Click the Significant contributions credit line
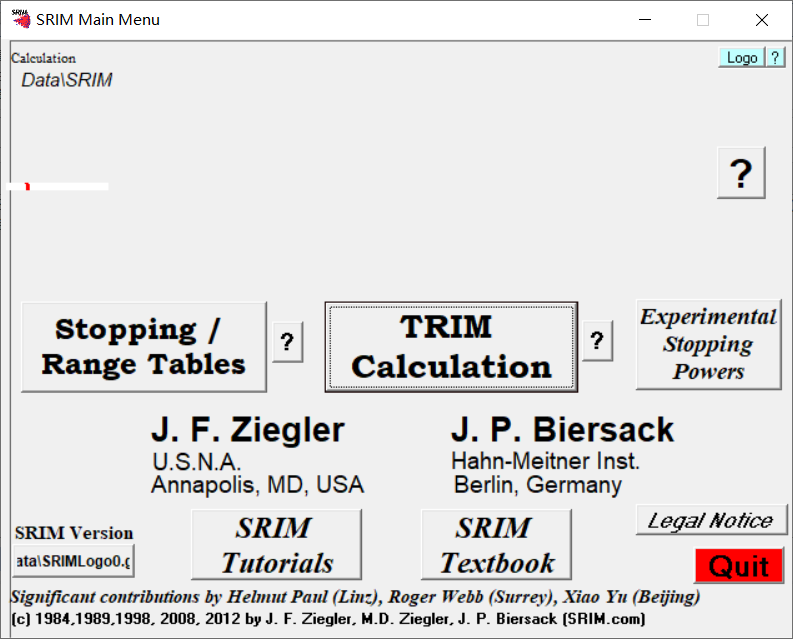The width and height of the screenshot is (793, 639). point(355,597)
